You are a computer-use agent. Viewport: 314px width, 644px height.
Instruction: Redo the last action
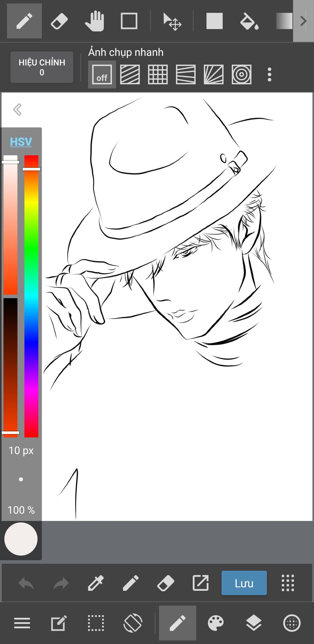click(x=61, y=583)
